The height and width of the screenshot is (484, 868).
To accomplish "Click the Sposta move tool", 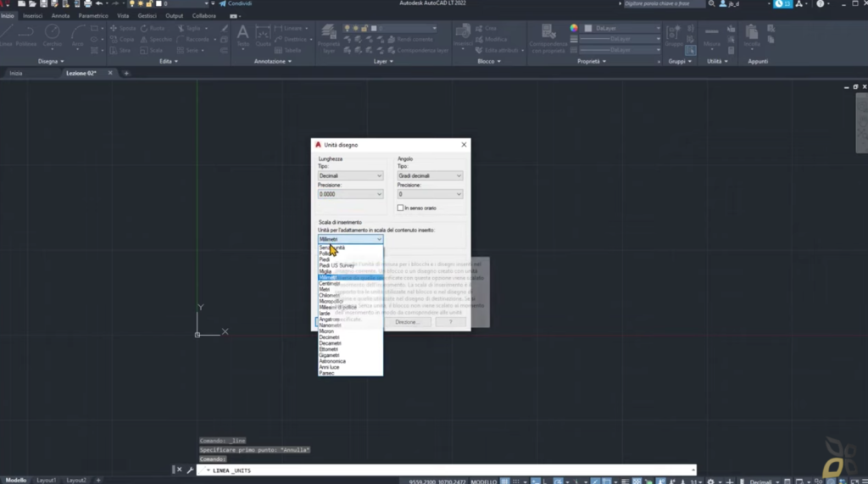I will click(123, 28).
